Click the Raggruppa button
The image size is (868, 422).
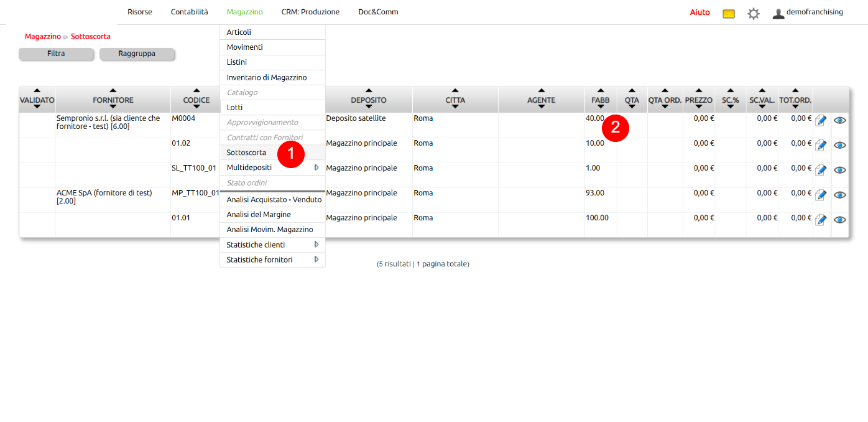(x=137, y=54)
